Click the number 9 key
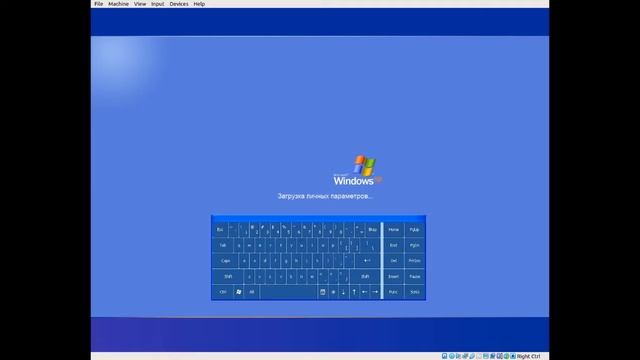Screen dimensions: 640x360 [328, 230]
